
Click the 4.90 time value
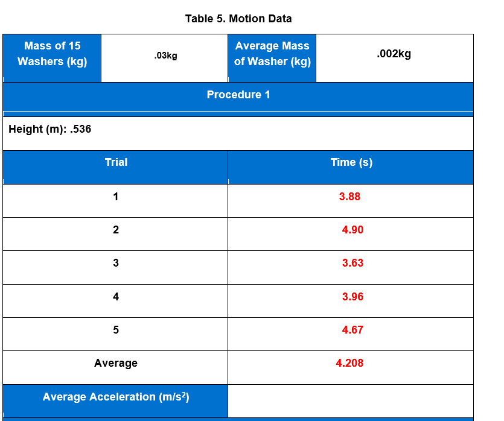(x=352, y=230)
